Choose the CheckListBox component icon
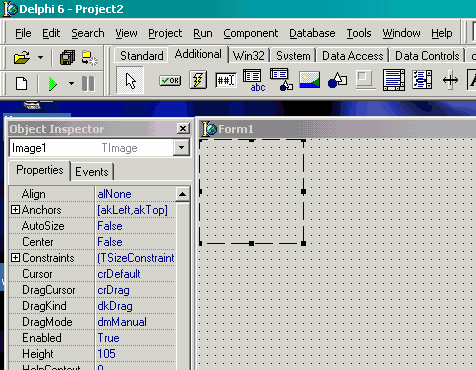 click(422, 80)
